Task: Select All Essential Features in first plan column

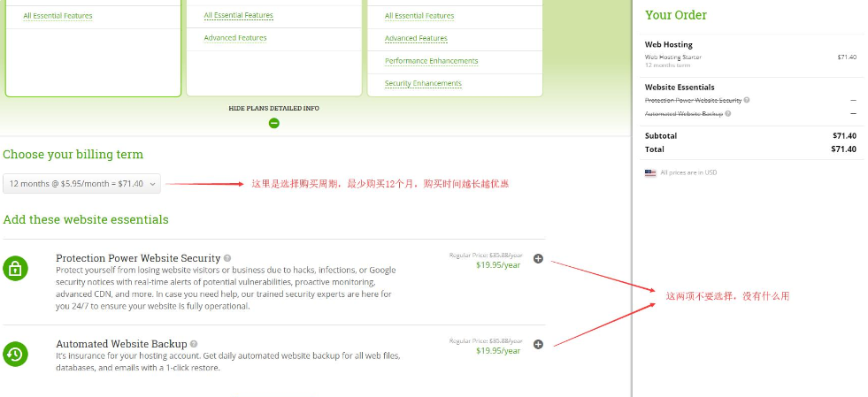Action: [58, 16]
